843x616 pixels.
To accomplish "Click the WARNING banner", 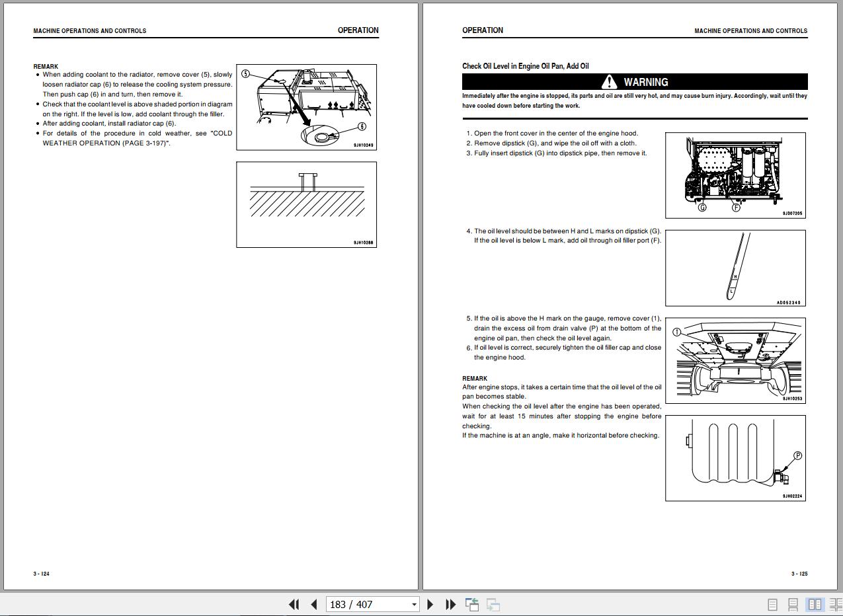I will tap(635, 82).
